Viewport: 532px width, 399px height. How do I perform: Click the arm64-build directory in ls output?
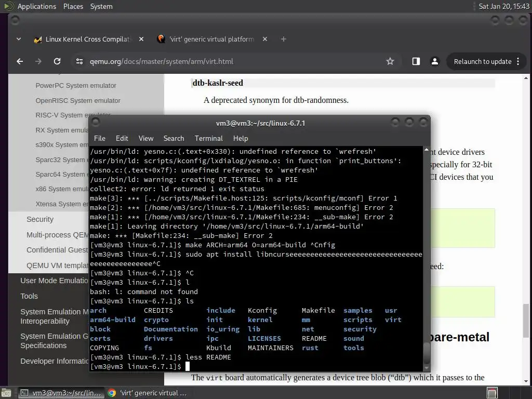click(113, 320)
